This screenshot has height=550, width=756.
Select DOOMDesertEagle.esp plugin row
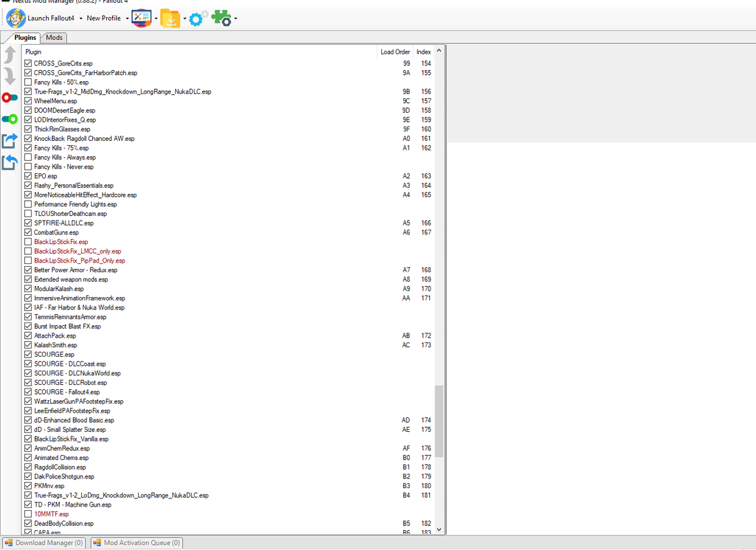(228, 111)
